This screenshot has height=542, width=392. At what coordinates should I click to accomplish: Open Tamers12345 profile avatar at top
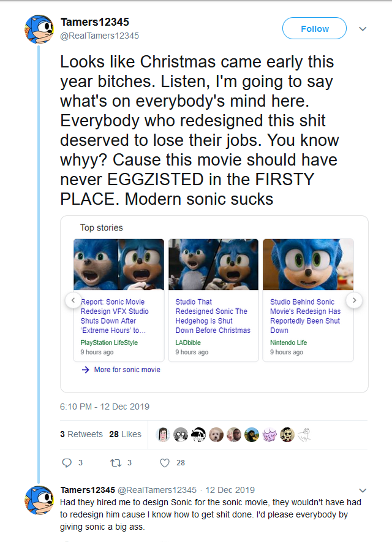[x=38, y=29]
